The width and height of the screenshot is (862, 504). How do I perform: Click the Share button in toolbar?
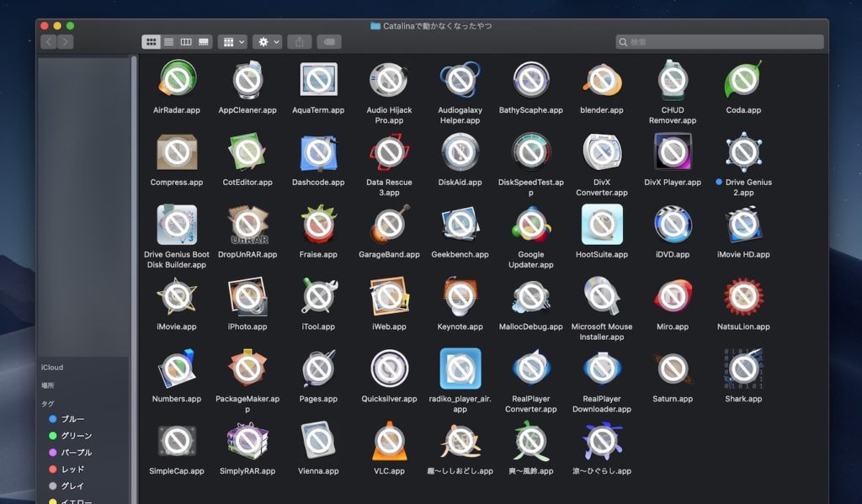299,41
